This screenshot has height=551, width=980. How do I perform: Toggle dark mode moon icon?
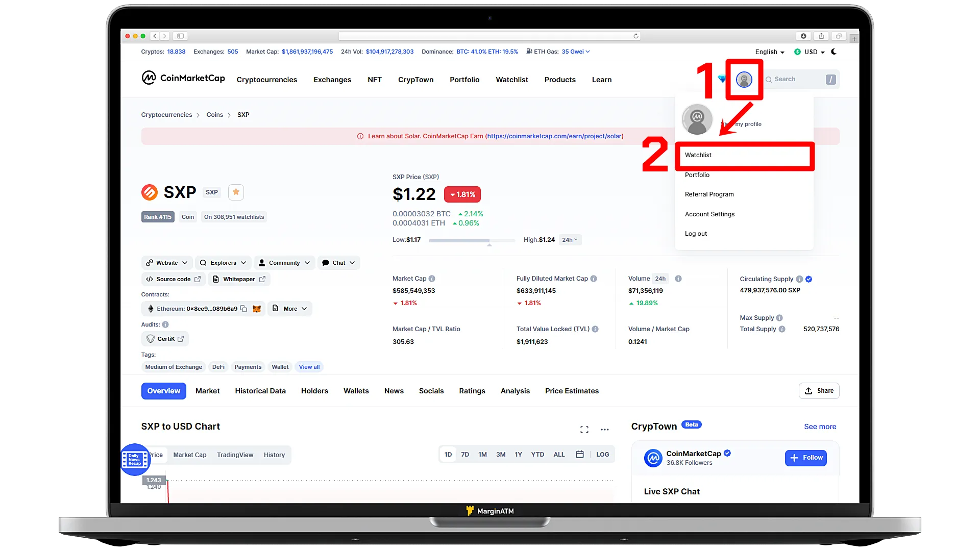point(834,52)
